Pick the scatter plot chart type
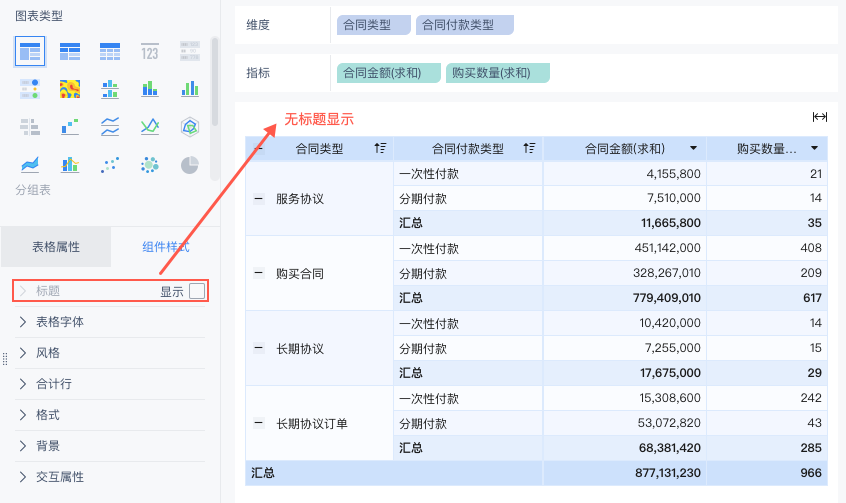The image size is (846, 503). click(109, 165)
